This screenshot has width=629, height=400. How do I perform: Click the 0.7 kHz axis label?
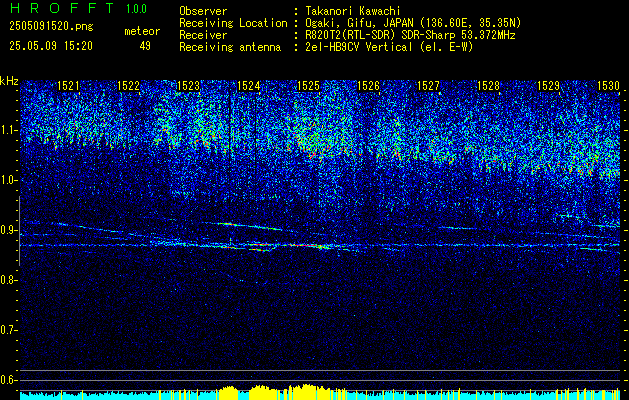coord(9,330)
